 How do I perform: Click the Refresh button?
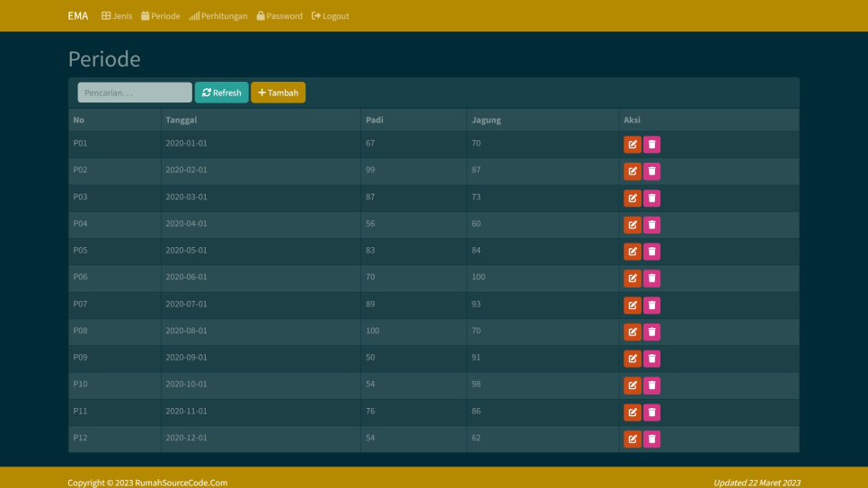point(221,93)
